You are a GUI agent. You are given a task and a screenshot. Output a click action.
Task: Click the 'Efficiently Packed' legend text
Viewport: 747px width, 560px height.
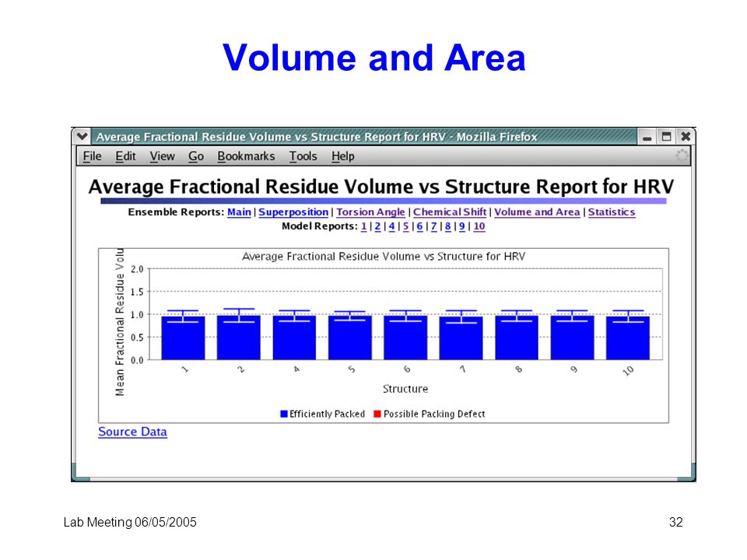point(328,414)
